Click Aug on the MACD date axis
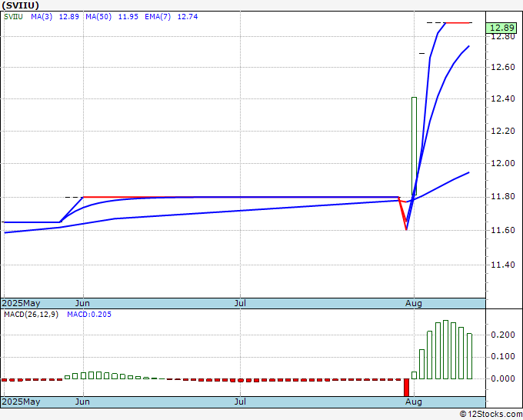523x420 pixels. pyautogui.click(x=414, y=402)
